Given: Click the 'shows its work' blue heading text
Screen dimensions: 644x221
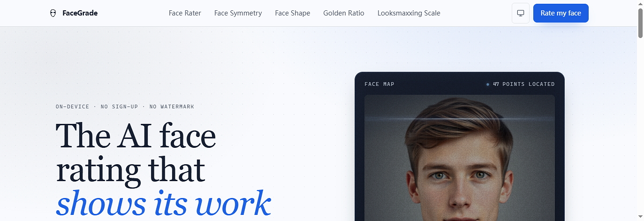Looking at the screenshot, I should point(163,204).
